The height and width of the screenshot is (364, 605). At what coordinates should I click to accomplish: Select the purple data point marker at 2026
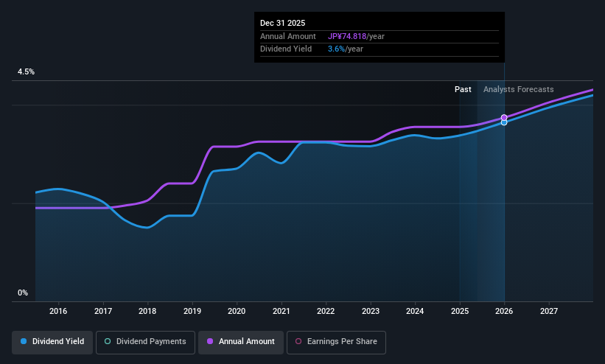pyautogui.click(x=504, y=117)
